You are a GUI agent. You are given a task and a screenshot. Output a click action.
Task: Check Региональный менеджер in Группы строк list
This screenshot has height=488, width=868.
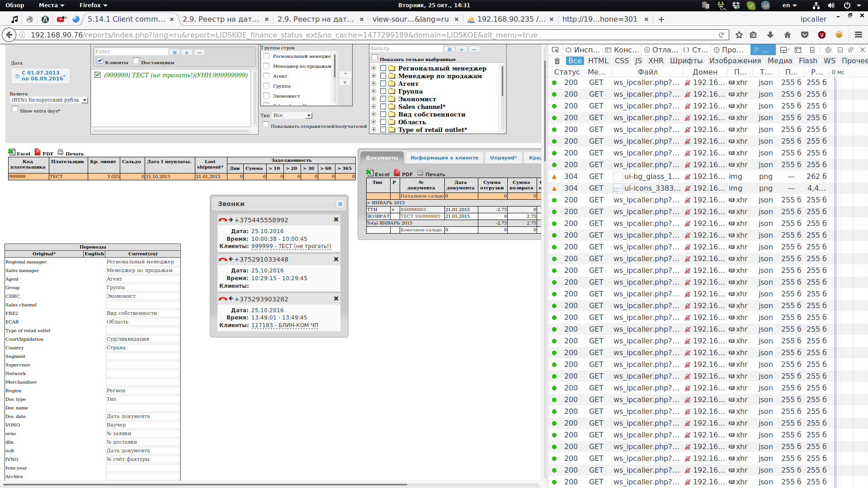[x=266, y=56]
